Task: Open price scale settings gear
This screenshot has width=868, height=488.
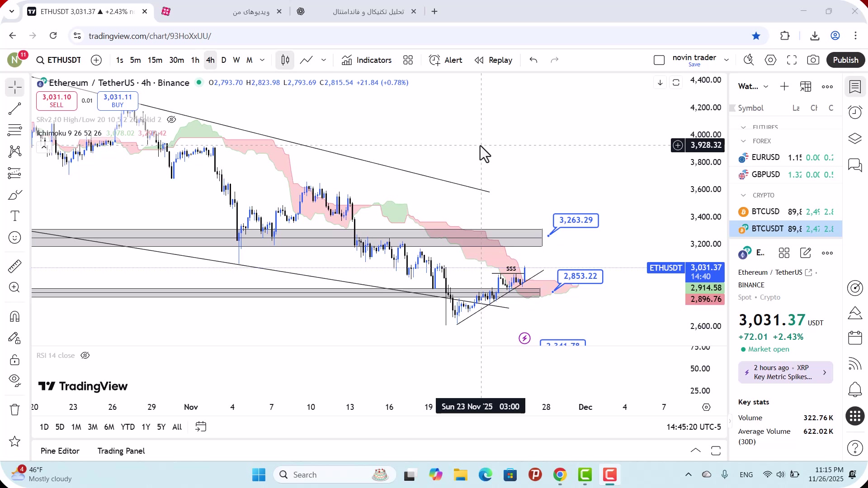Action: point(706,407)
